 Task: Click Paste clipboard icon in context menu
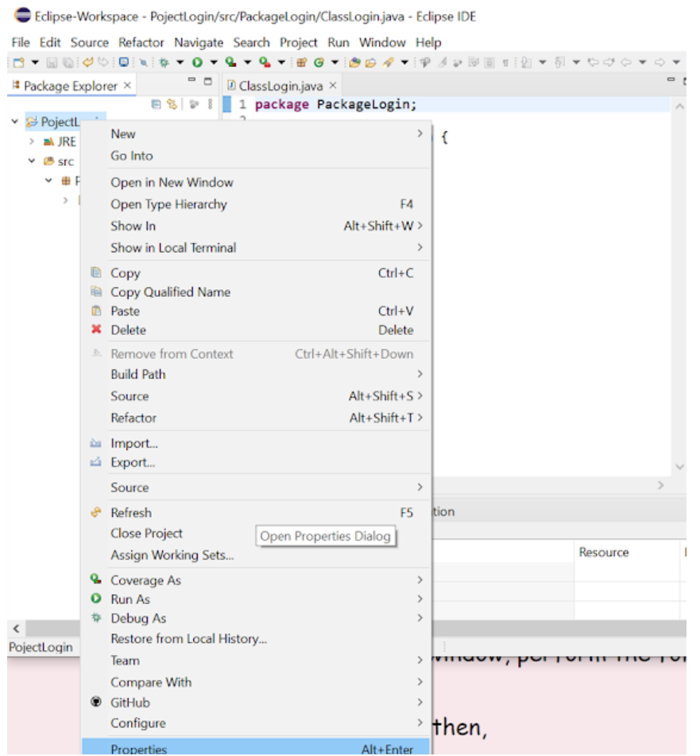(x=96, y=310)
